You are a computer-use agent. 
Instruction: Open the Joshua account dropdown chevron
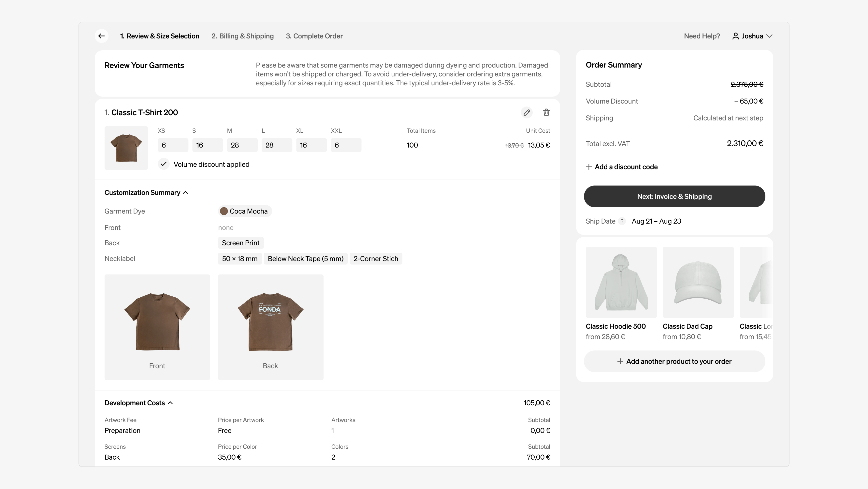tap(769, 36)
